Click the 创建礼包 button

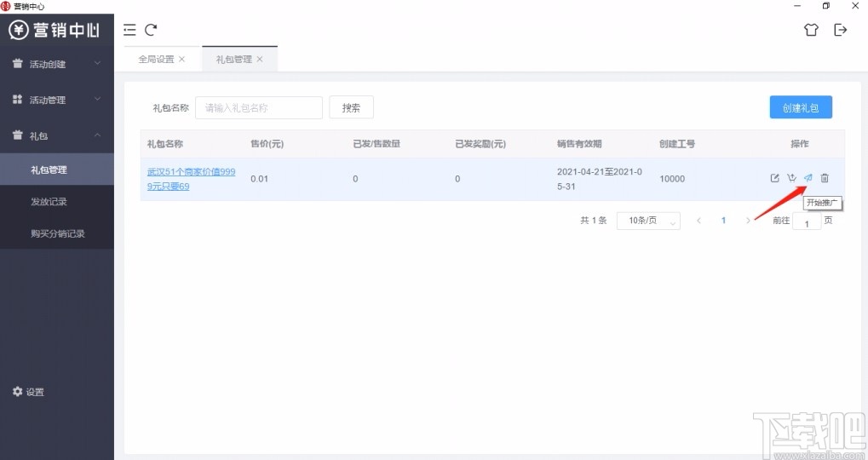801,107
